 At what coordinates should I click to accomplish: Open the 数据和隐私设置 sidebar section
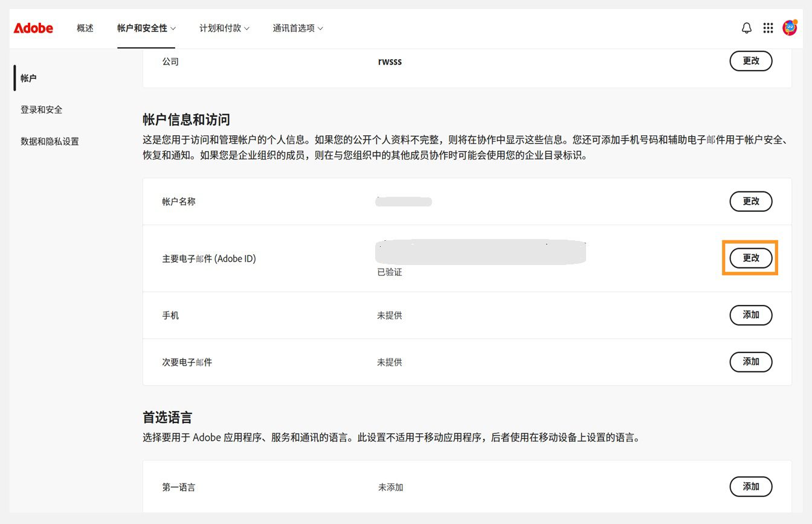(49, 141)
